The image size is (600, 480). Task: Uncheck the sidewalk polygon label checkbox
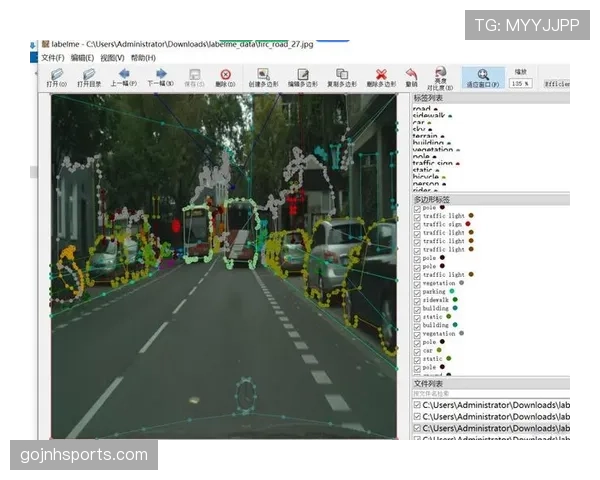417,301
